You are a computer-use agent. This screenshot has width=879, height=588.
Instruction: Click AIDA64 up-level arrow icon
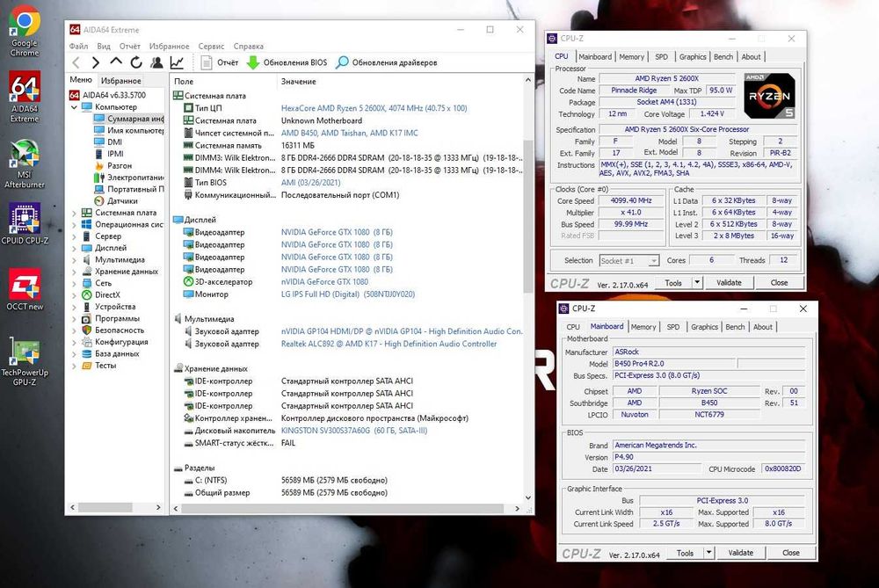(x=116, y=62)
